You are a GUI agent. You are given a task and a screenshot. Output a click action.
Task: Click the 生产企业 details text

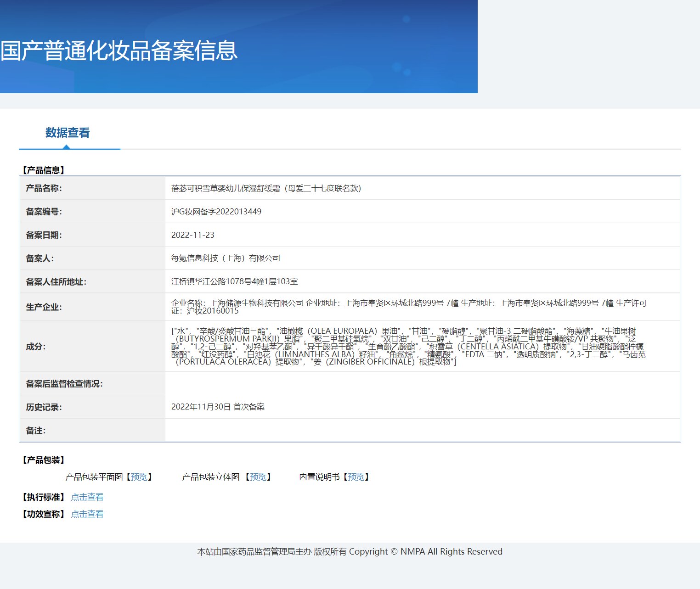[x=409, y=307]
